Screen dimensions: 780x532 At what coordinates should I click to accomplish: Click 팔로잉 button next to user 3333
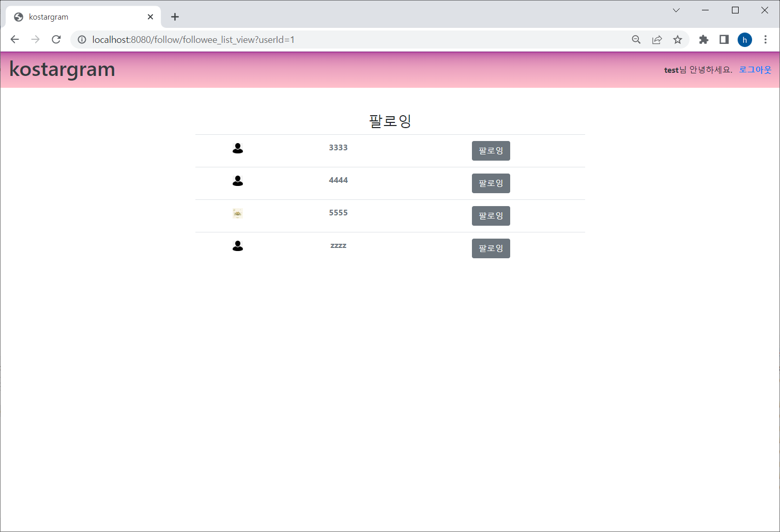pos(490,150)
